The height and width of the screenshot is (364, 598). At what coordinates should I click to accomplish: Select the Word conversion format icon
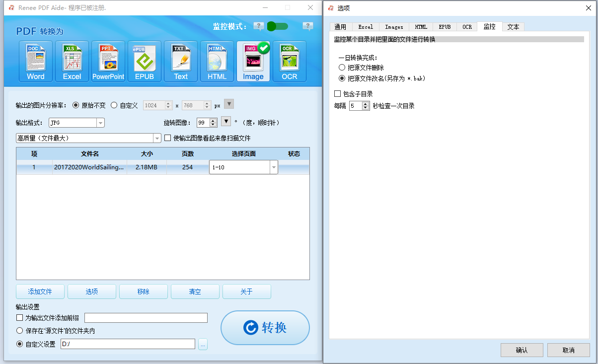pos(35,61)
